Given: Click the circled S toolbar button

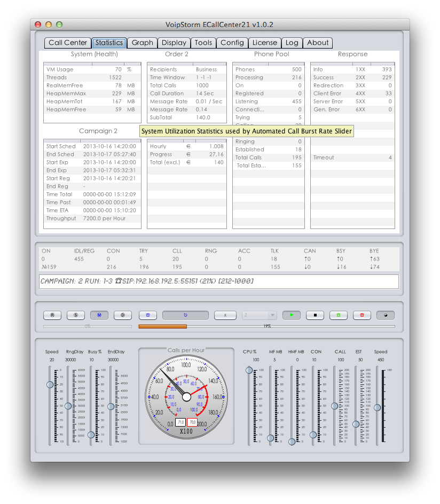Looking at the screenshot, I should pos(76,316).
